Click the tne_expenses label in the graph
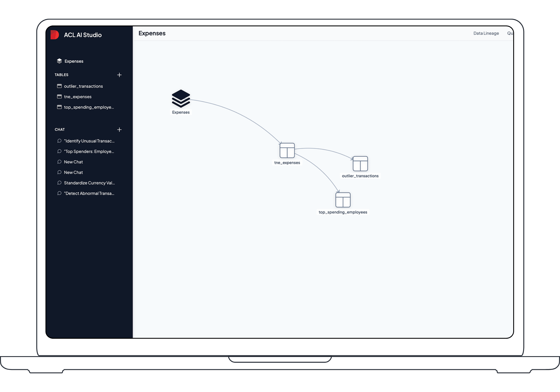 coord(287,163)
